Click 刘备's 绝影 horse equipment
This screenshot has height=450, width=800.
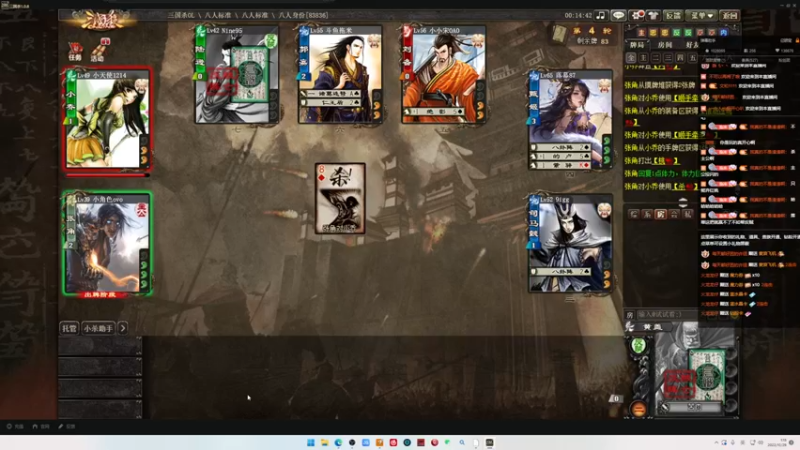435,111
